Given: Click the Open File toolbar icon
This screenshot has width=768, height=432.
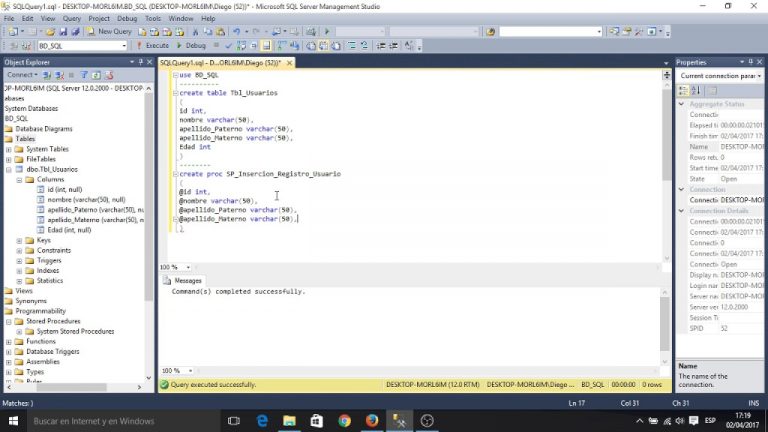Looking at the screenshot, I should (x=50, y=32).
